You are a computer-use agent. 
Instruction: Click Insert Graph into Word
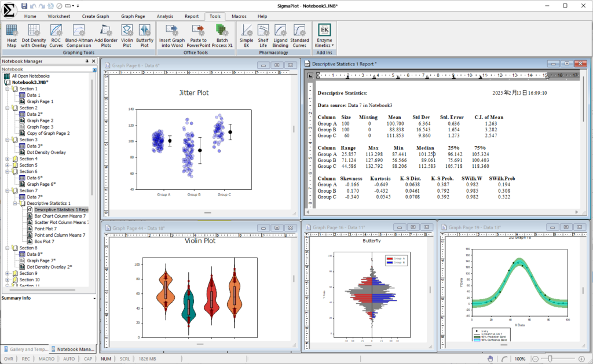(171, 35)
